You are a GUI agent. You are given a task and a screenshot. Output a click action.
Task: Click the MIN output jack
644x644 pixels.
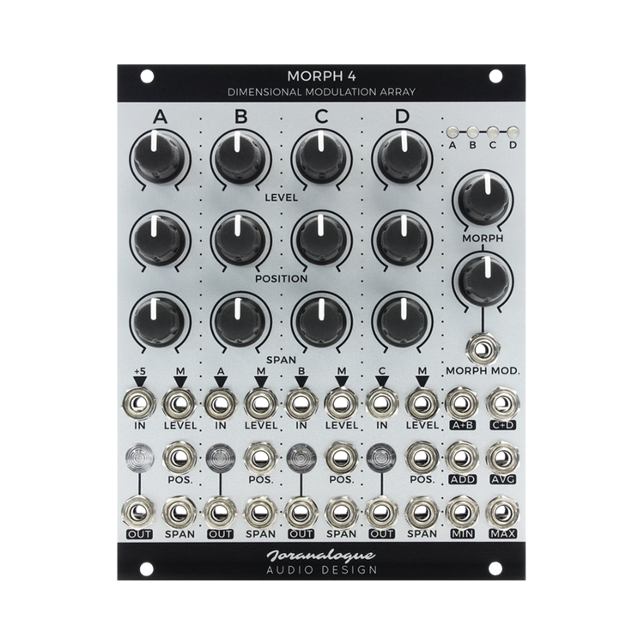462,512
